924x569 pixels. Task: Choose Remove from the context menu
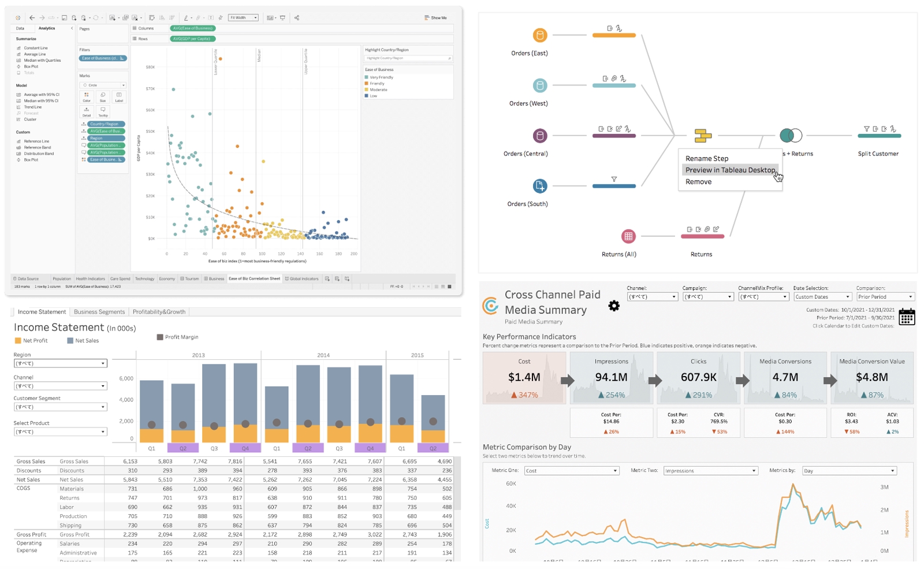point(698,181)
